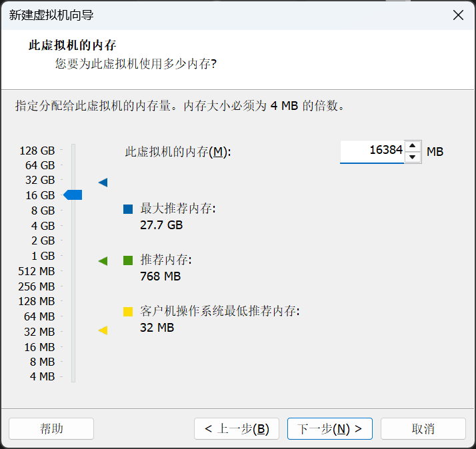Click the 32 MB scale label

pyautogui.click(x=39, y=332)
